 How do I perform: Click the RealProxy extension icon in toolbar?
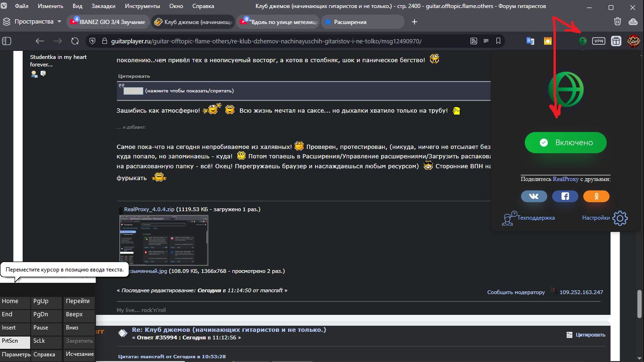pyautogui.click(x=583, y=41)
